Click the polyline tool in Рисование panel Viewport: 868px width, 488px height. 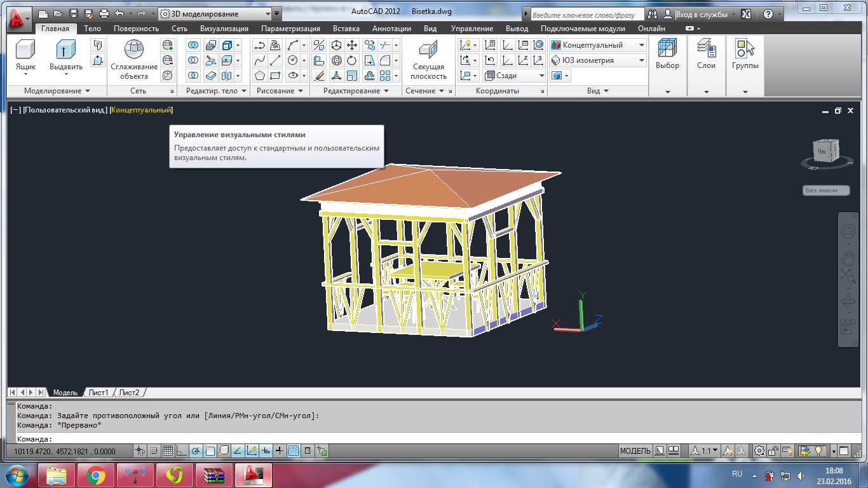(259, 45)
